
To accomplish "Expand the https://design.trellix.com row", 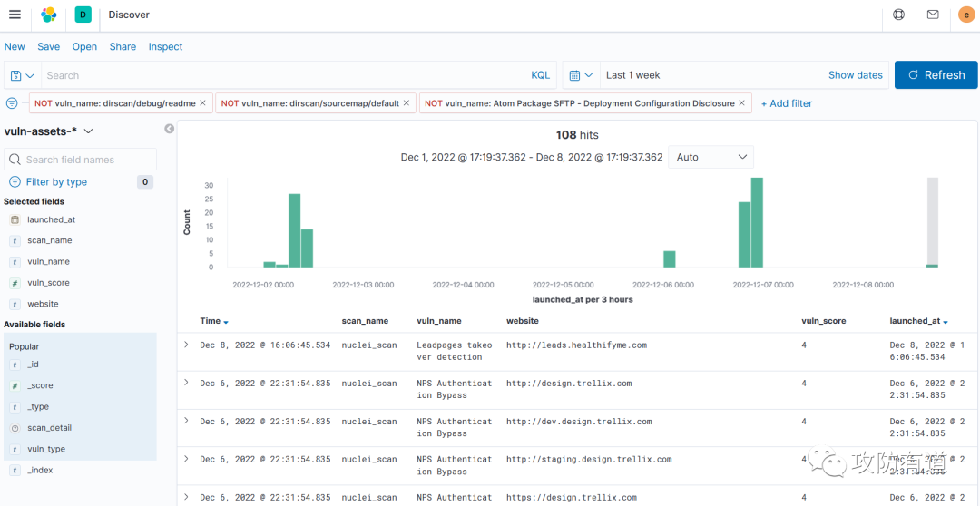I will click(186, 497).
